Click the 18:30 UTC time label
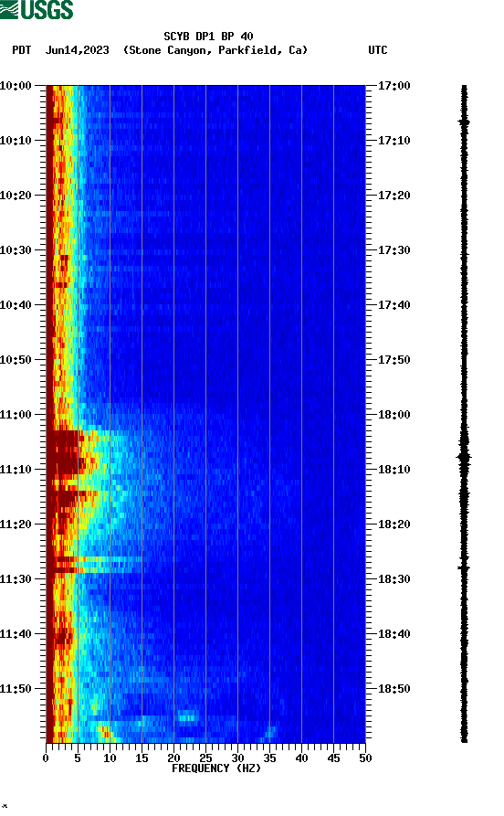Viewport: 504px width, 816px height. pyautogui.click(x=394, y=578)
